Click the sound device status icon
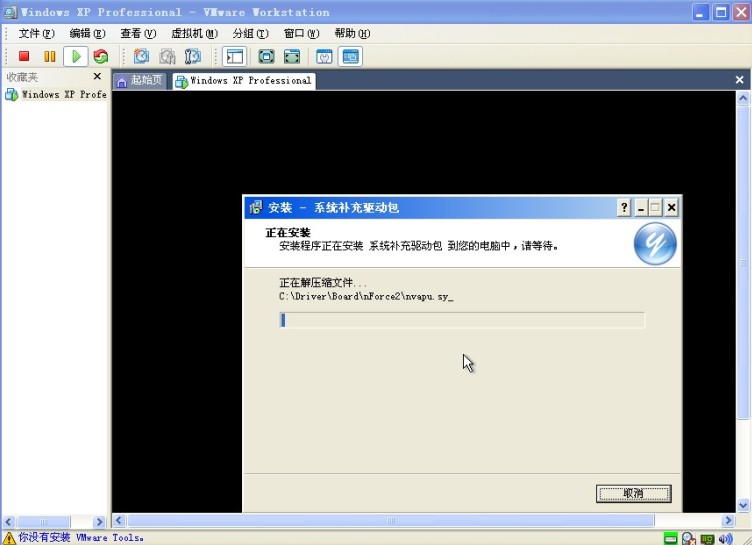 [725, 538]
